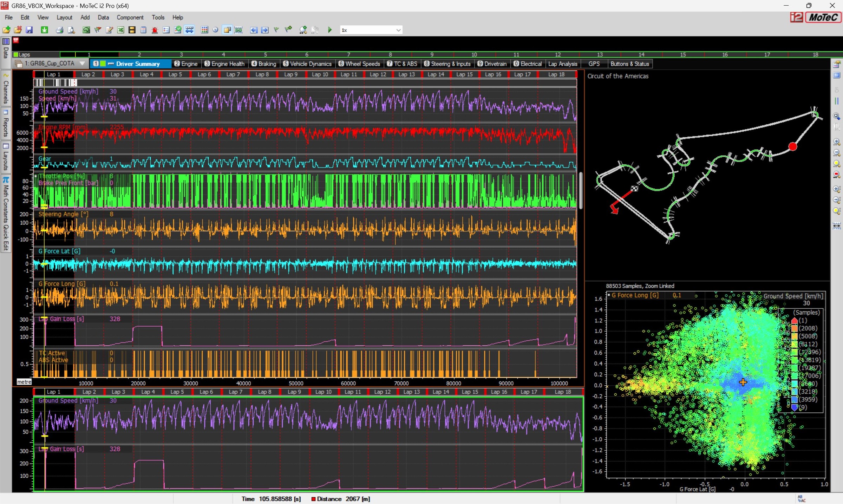Expand the Channels side panel
The width and height of the screenshot is (843, 504).
tap(6, 89)
